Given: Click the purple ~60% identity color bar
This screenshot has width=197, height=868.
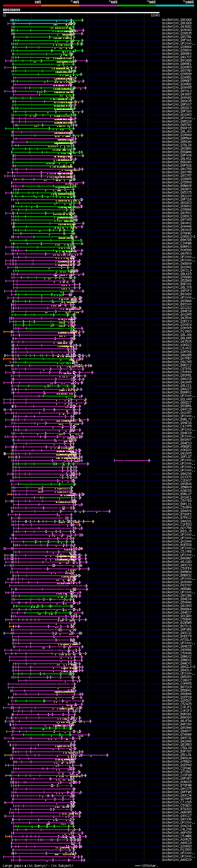Looking at the screenshot, I should 98,6.
